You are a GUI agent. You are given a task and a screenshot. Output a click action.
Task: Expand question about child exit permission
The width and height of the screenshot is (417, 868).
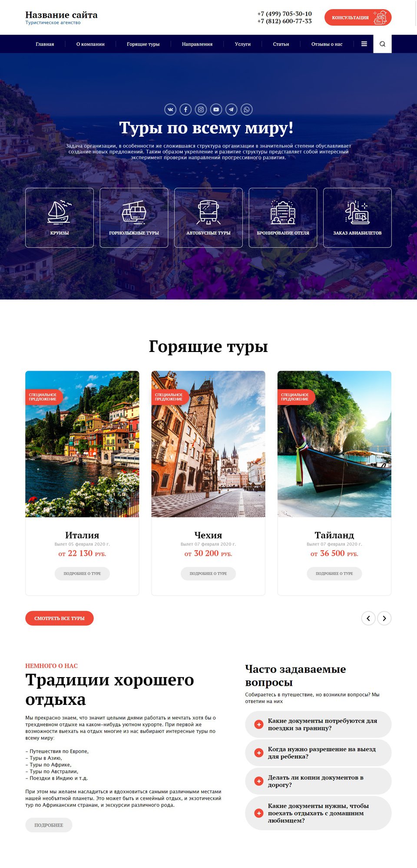pyautogui.click(x=318, y=753)
